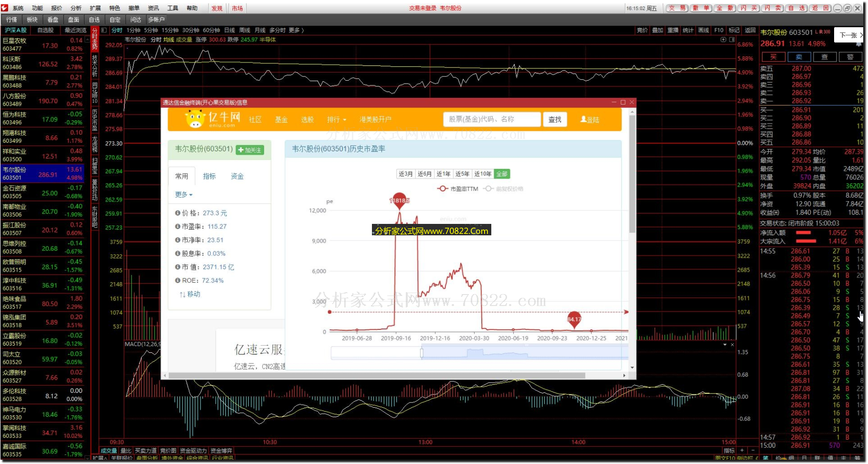Image resolution: width=868 pixels, height=464 pixels.
Task: Click the popup's horizontal scrollbar thumb
Action: click(377, 376)
